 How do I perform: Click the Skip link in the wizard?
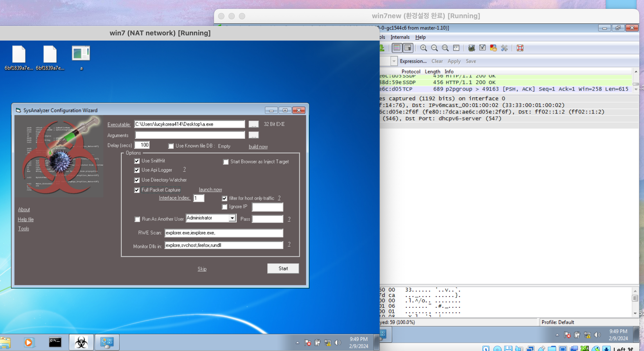click(x=202, y=269)
